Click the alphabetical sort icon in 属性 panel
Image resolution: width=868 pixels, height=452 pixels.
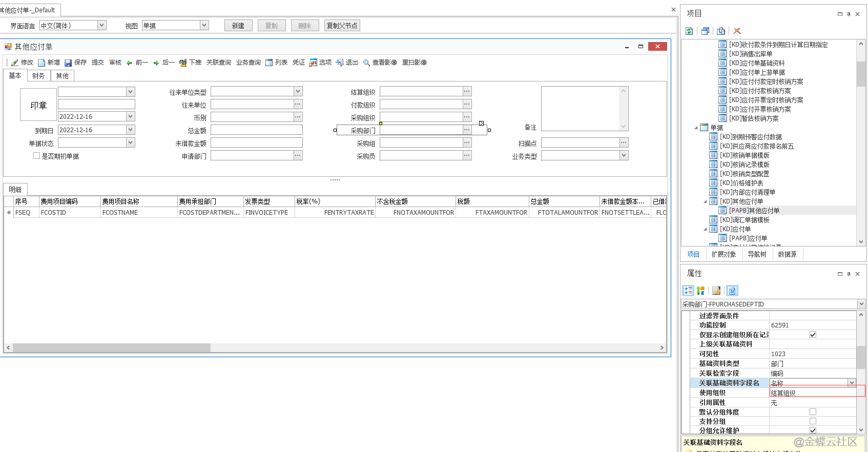pos(700,291)
